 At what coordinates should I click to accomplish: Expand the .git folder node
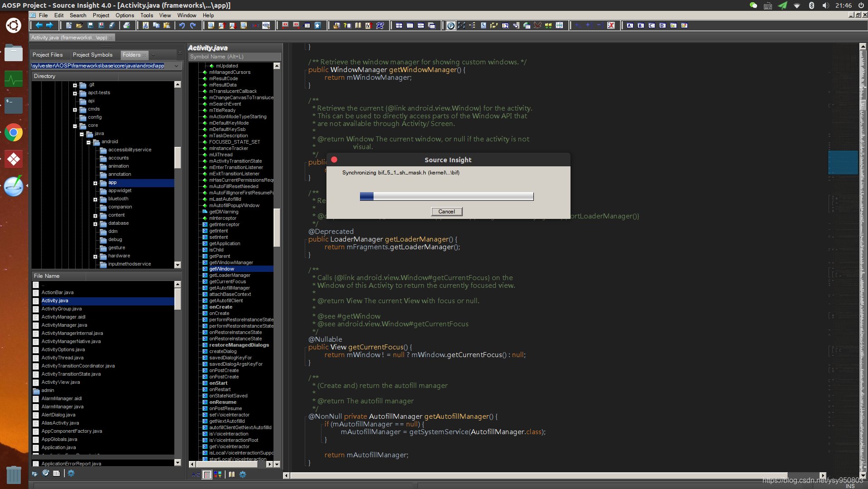(75, 85)
